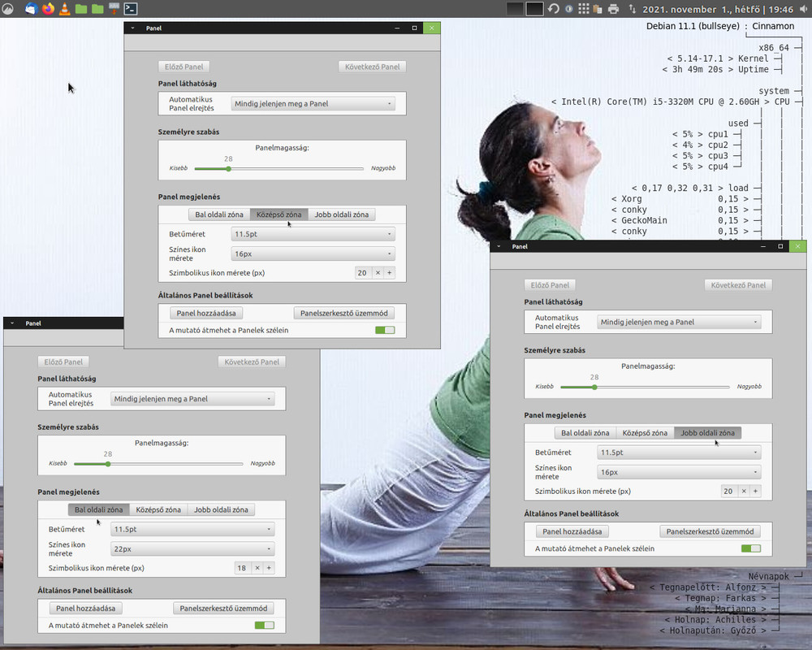The width and height of the screenshot is (812, 650).
Task: Click Előző Panel in lower-left Panel window
Action: pos(63,362)
